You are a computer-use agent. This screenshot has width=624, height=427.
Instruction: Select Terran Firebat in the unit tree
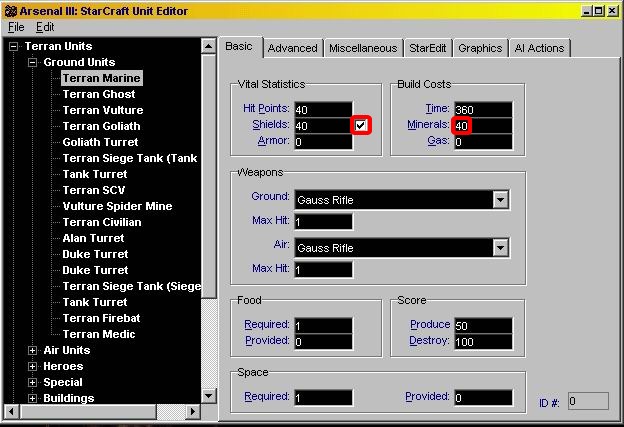tap(101, 318)
